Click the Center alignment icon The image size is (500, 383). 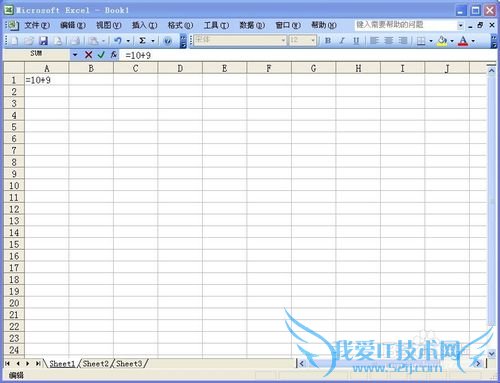click(389, 41)
